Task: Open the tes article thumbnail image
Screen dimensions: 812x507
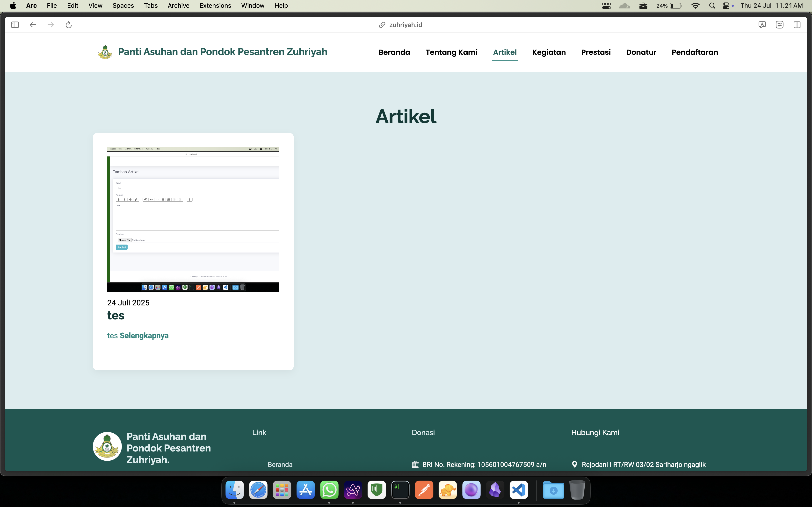Action: pyautogui.click(x=193, y=220)
